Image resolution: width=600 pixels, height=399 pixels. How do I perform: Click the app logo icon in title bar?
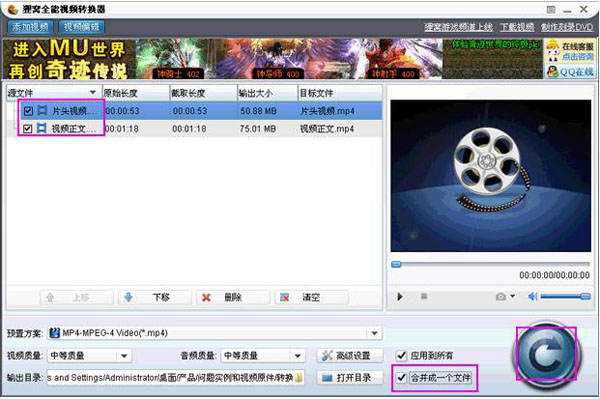click(x=13, y=9)
